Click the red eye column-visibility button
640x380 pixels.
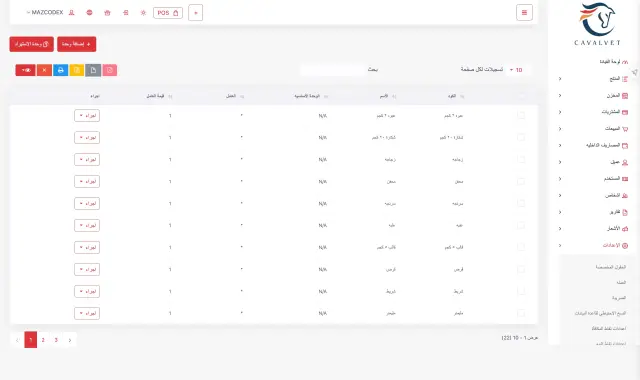tap(25, 70)
